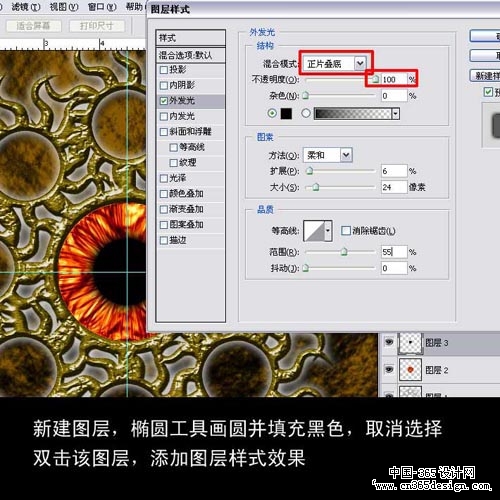500x500 pixels.
Task: Click the 适合屏幕 button
Action: (33, 26)
